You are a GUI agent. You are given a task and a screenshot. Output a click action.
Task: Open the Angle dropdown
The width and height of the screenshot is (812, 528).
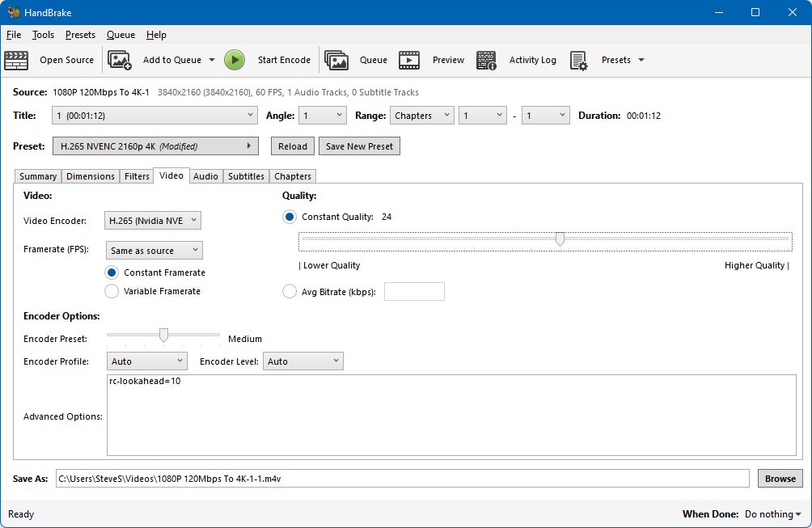click(323, 116)
